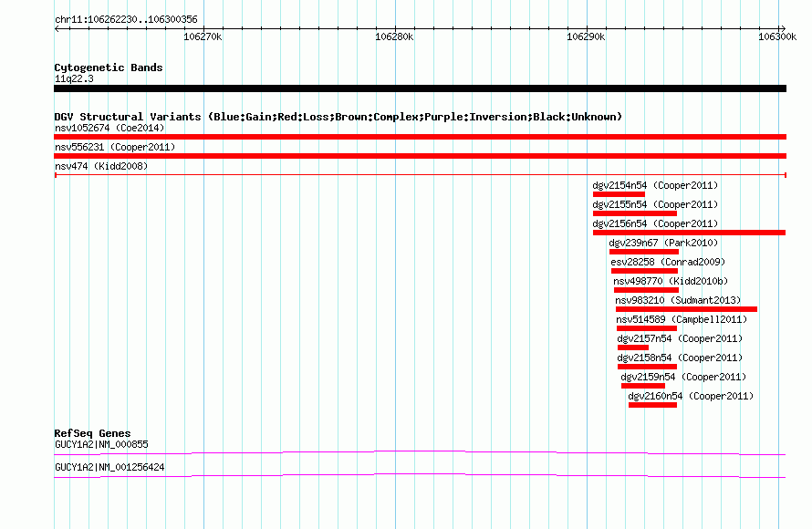Click the chr11:106262230..106300356 coordinate label
Viewport: 812px width, 529px height.
pos(126,19)
